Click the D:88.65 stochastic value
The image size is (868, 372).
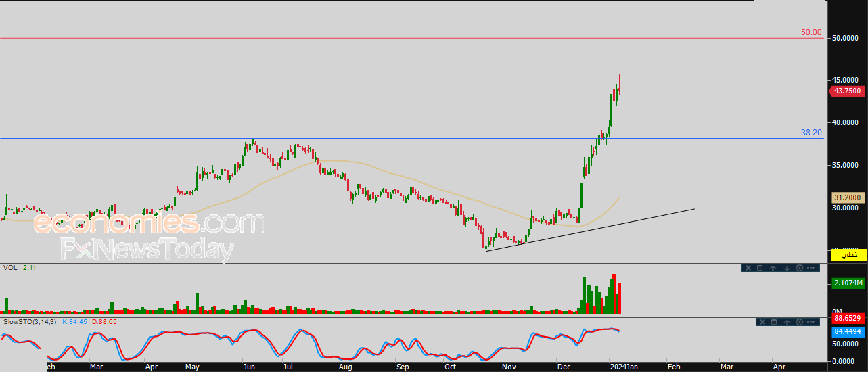104,321
